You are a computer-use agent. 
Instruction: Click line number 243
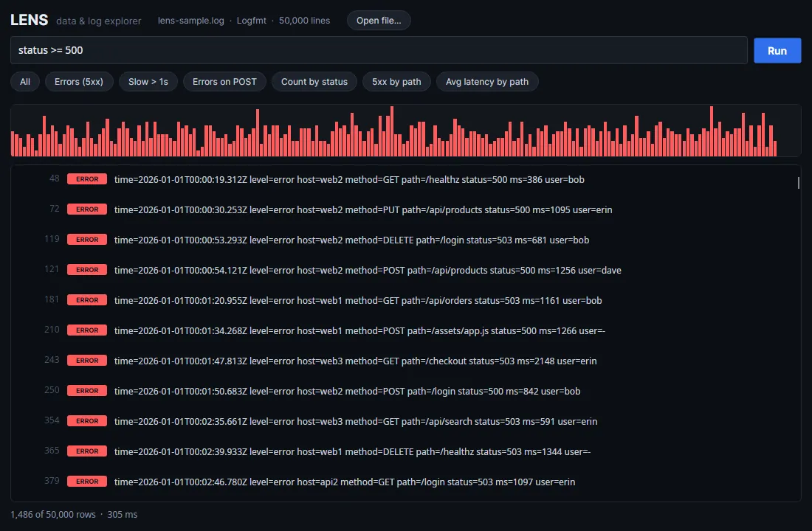coord(52,360)
